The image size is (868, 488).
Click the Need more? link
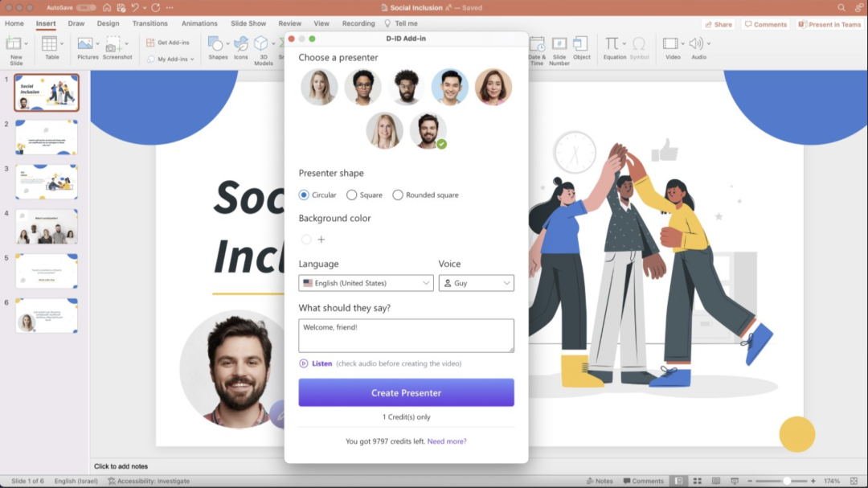(x=447, y=441)
